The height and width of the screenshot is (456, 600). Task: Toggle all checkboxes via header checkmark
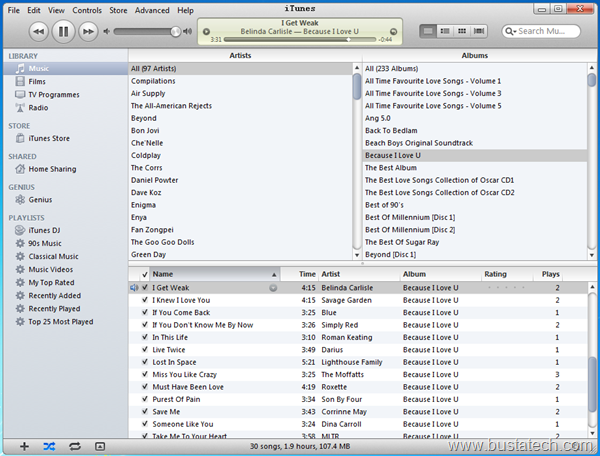pyautogui.click(x=145, y=274)
